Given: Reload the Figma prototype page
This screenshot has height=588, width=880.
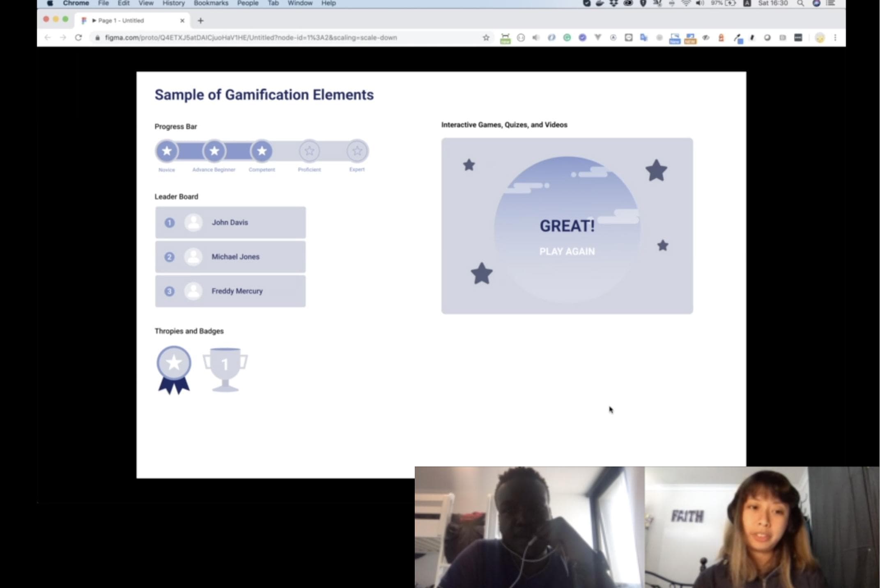Looking at the screenshot, I should tap(78, 38).
